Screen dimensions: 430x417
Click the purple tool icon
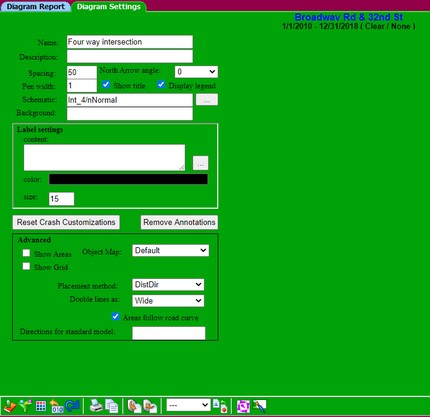(243, 406)
